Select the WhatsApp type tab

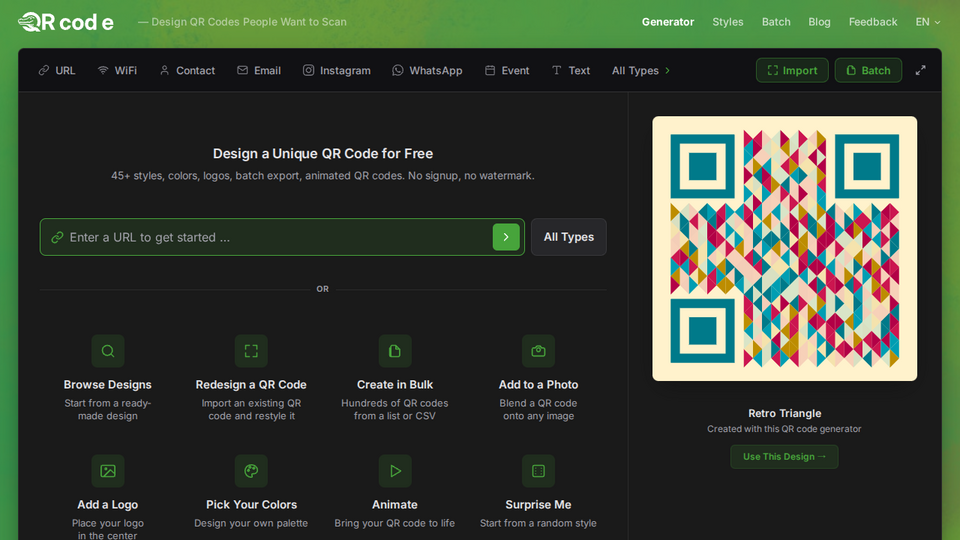427,70
